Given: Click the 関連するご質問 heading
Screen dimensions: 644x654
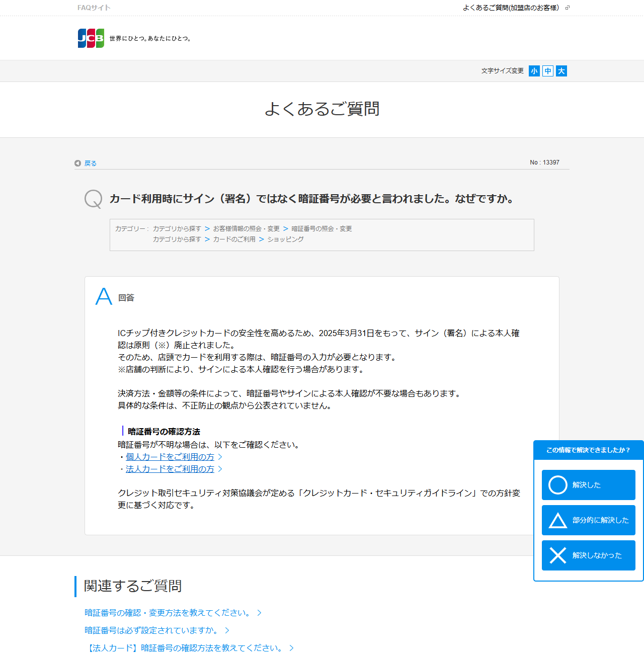Looking at the screenshot, I should (x=133, y=586).
